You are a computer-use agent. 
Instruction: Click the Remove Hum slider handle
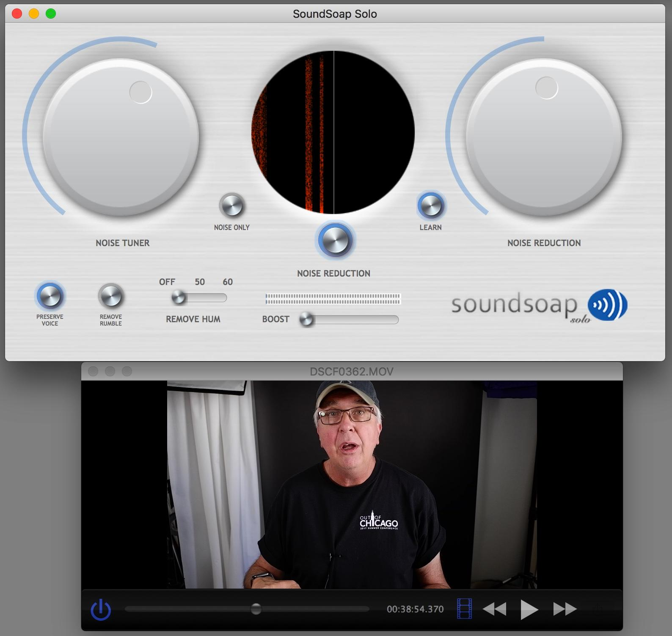(179, 298)
